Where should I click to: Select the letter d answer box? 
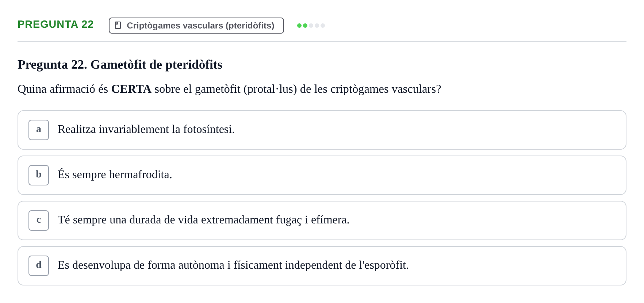pos(39,266)
